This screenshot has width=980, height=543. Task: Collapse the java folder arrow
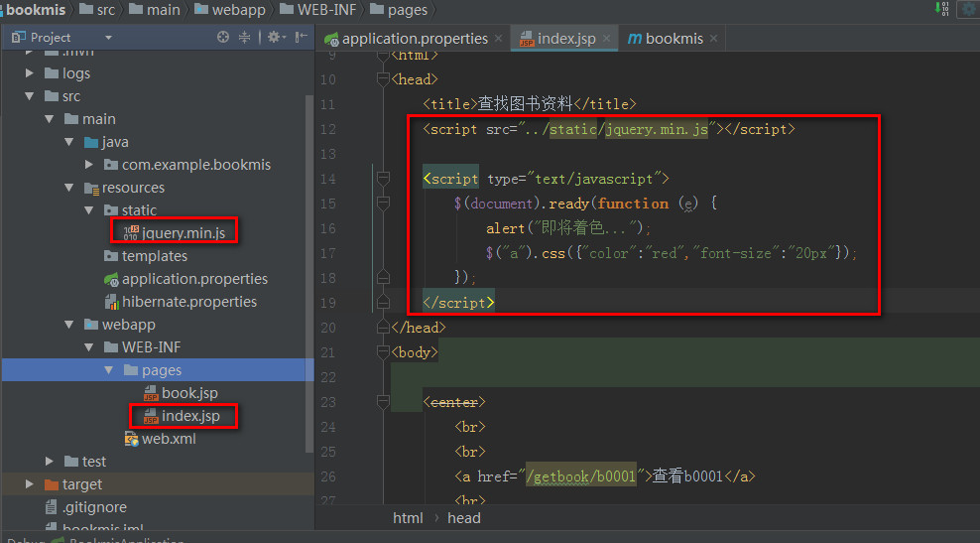point(69,142)
